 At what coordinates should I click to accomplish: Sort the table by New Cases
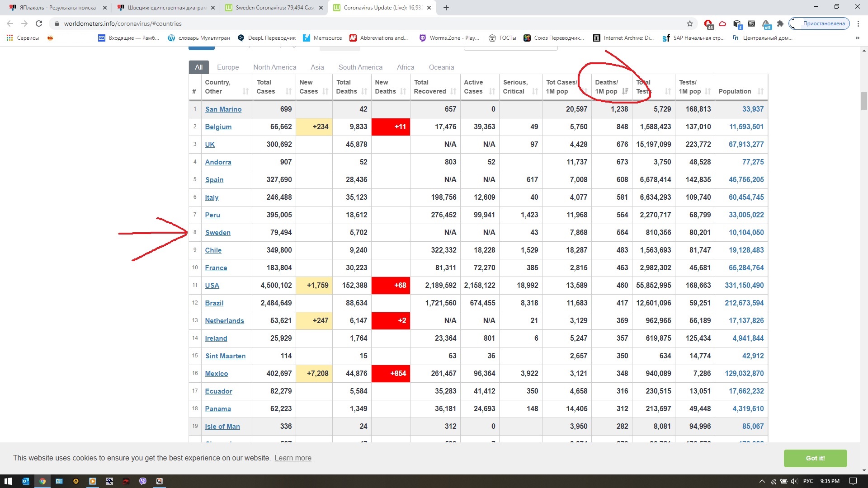(x=314, y=87)
